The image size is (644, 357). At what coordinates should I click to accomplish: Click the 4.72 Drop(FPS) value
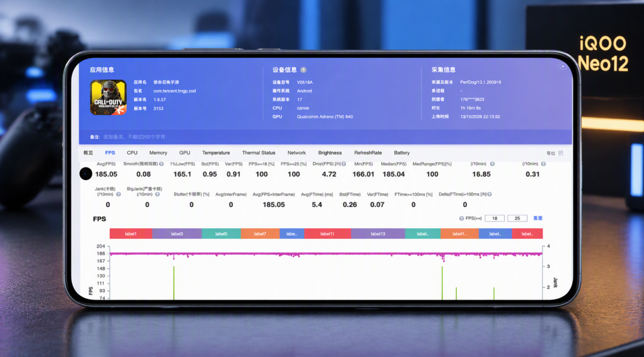click(329, 174)
